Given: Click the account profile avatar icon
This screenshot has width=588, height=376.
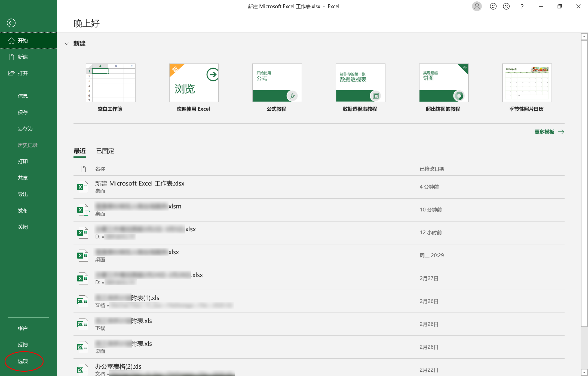Looking at the screenshot, I should tap(477, 6).
